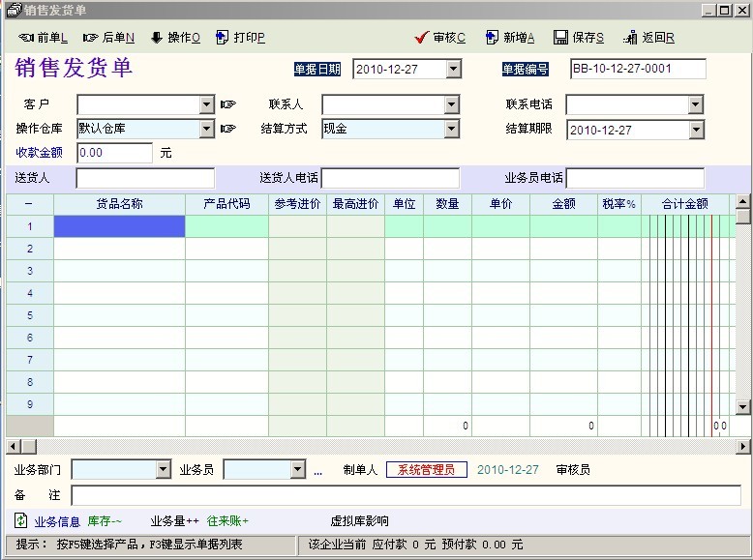Go to previous document with 前单 icon

pyautogui.click(x=26, y=38)
